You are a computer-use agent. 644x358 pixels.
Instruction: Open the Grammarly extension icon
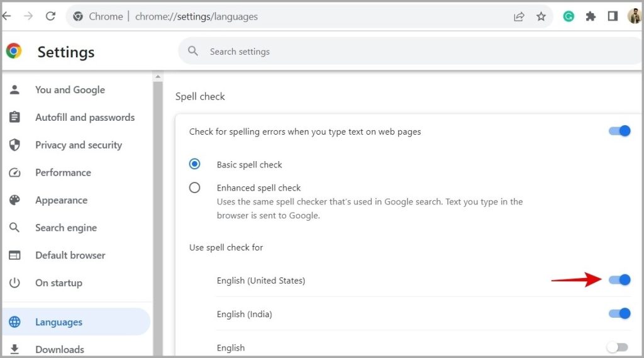(569, 16)
